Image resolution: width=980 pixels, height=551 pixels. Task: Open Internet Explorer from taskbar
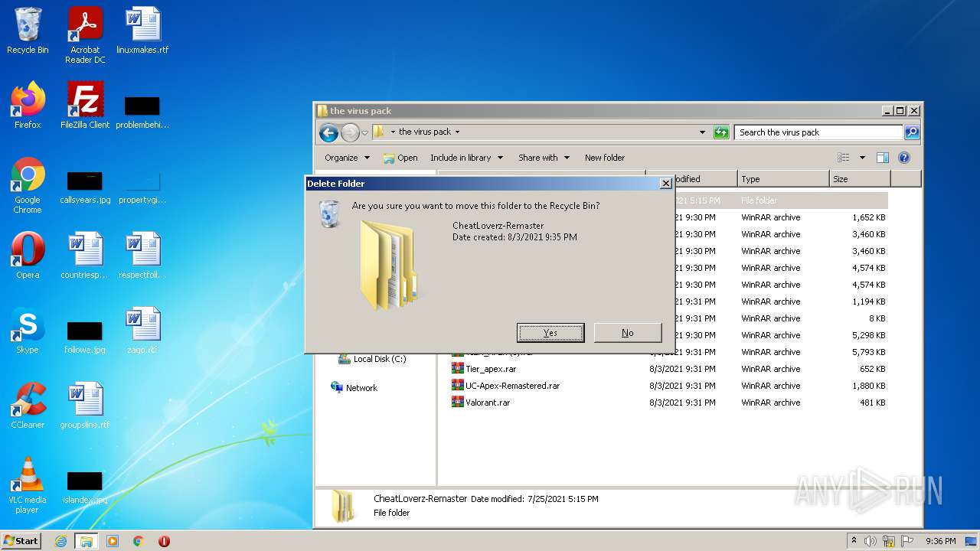click(x=60, y=541)
